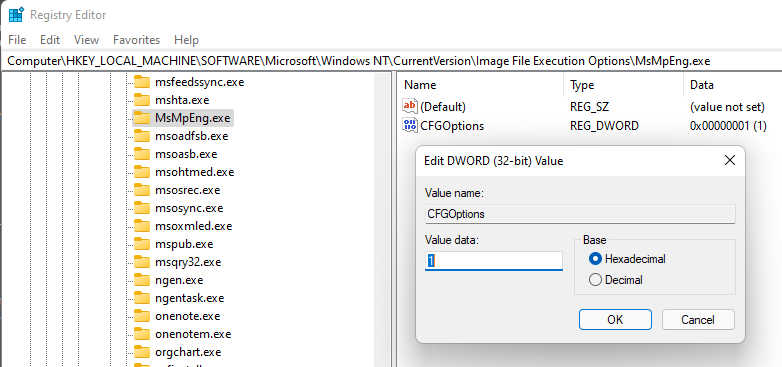
Task: Open the File menu
Action: tap(17, 40)
